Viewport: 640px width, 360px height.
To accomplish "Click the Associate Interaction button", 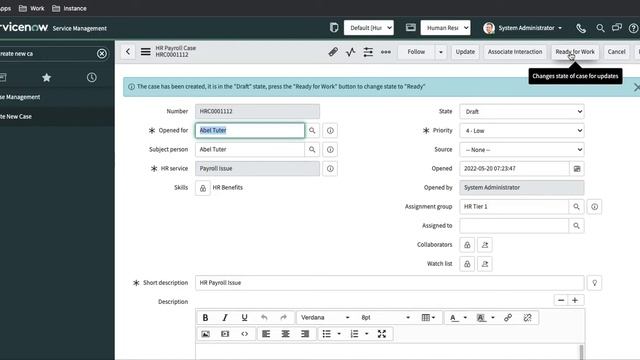I will click(x=515, y=52).
